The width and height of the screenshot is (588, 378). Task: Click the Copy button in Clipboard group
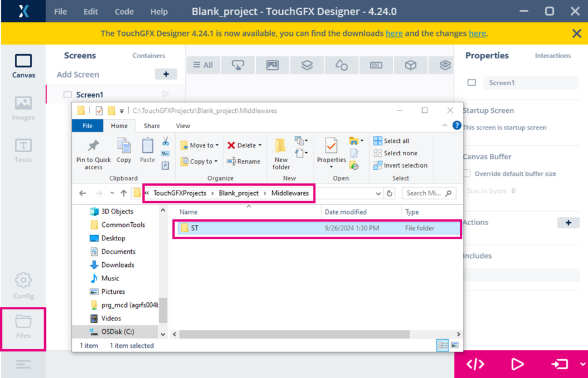[x=123, y=150]
